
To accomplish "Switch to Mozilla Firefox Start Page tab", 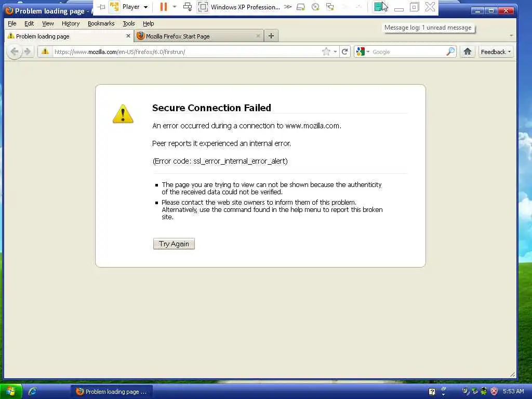I will pyautogui.click(x=199, y=36).
